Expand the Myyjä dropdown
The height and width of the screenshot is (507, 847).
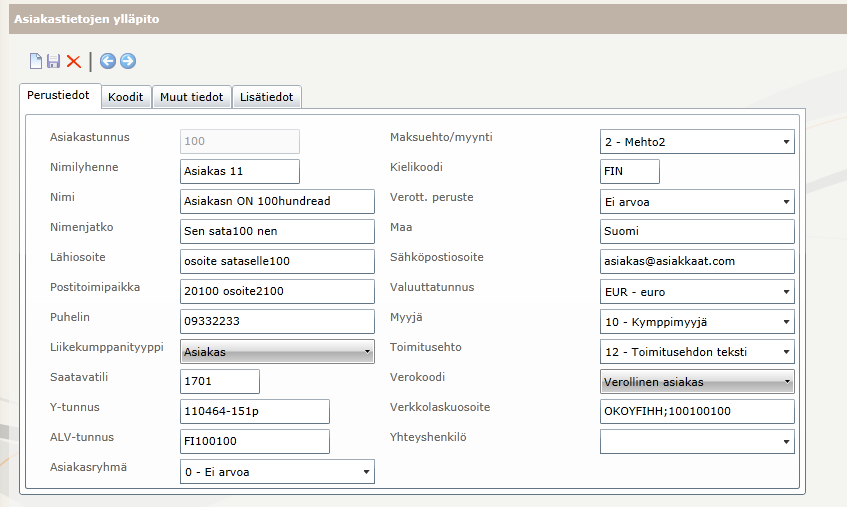pos(697,322)
